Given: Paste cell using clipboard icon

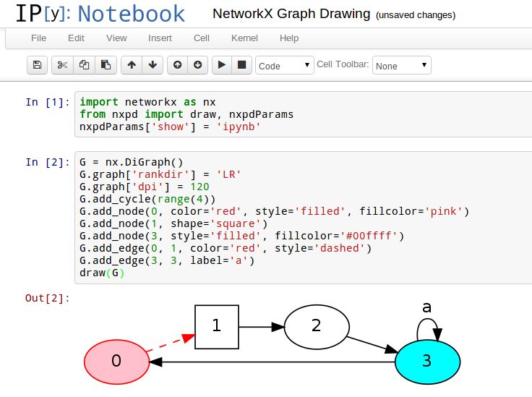Looking at the screenshot, I should 106,65.
